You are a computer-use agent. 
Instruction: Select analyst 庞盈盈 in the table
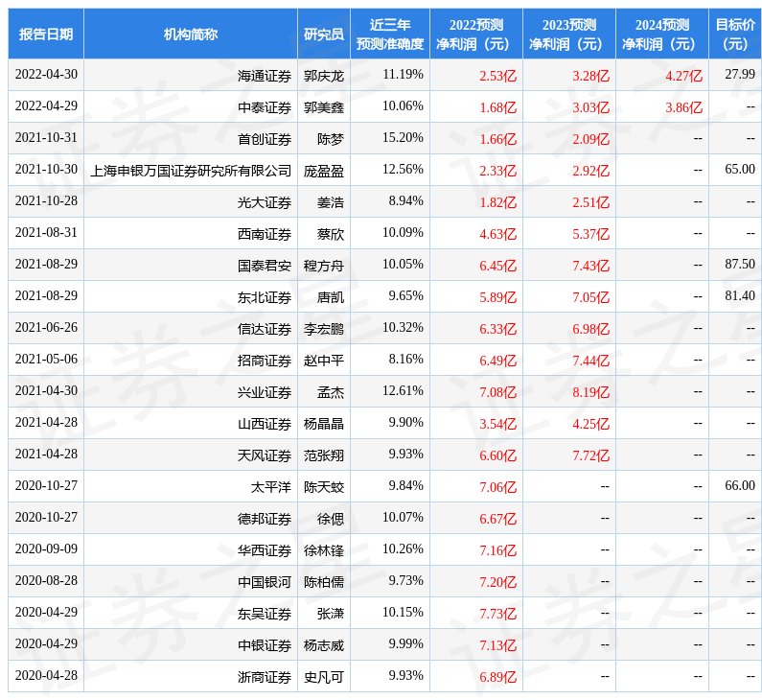tap(323, 170)
